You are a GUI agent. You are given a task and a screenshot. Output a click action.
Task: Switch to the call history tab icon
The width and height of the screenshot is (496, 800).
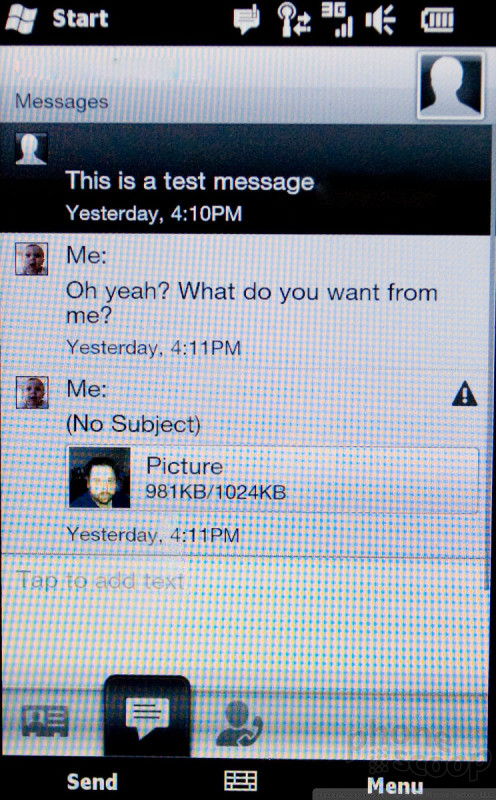click(x=238, y=721)
